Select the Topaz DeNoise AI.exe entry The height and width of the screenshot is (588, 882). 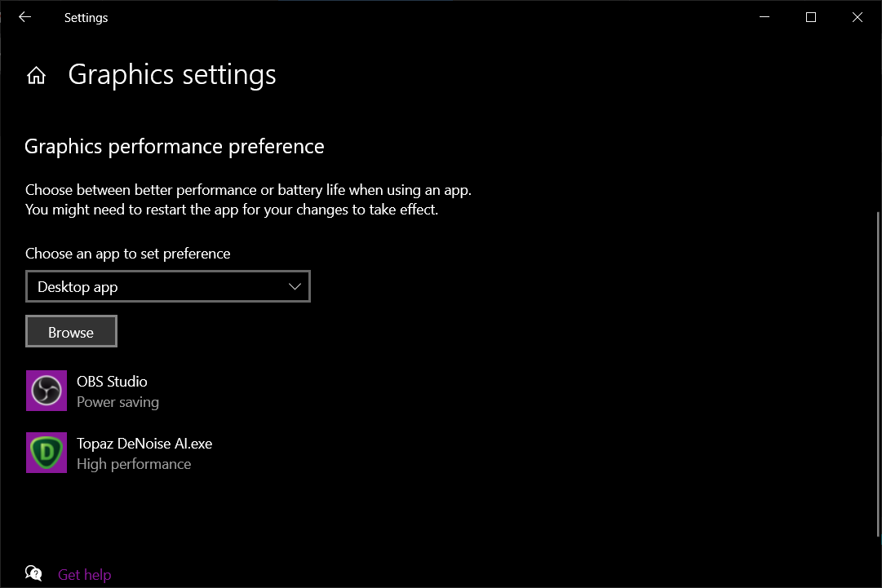[144, 444]
